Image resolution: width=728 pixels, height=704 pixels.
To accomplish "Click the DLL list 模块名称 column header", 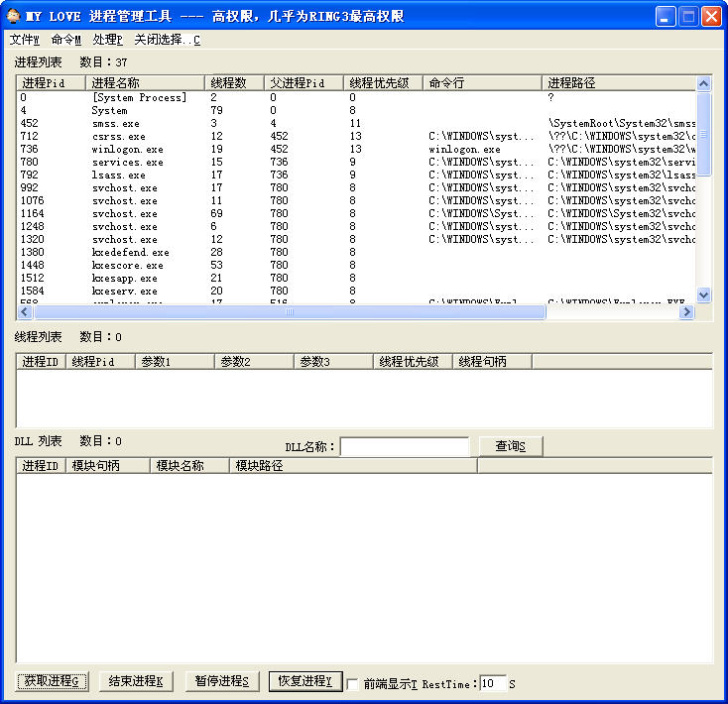I will 189,465.
